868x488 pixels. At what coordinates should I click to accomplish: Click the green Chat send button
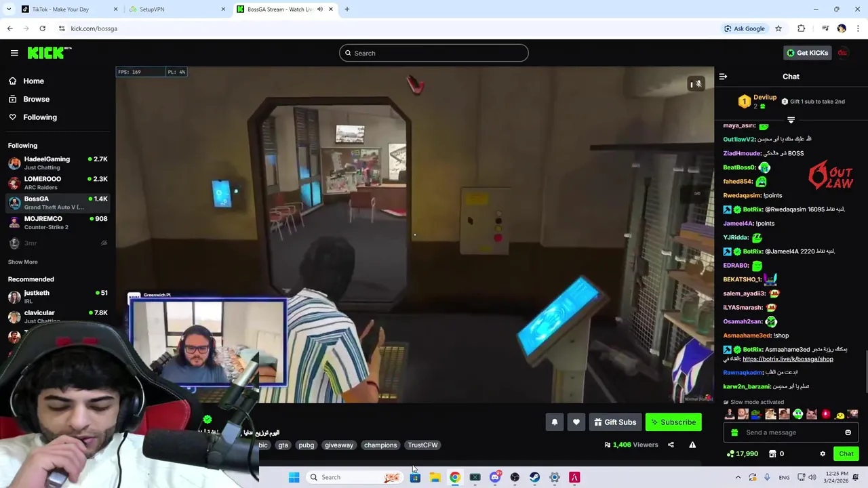click(846, 453)
